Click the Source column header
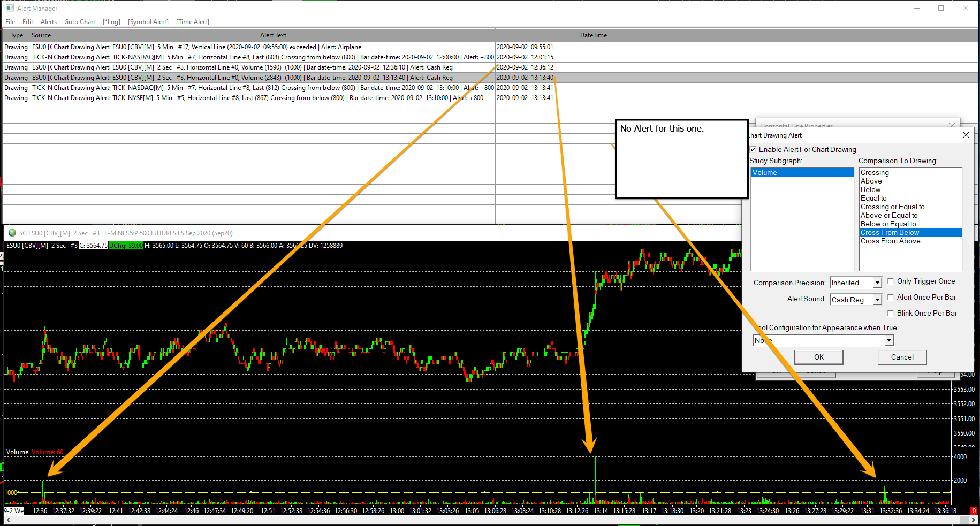980x526 pixels. tap(41, 35)
